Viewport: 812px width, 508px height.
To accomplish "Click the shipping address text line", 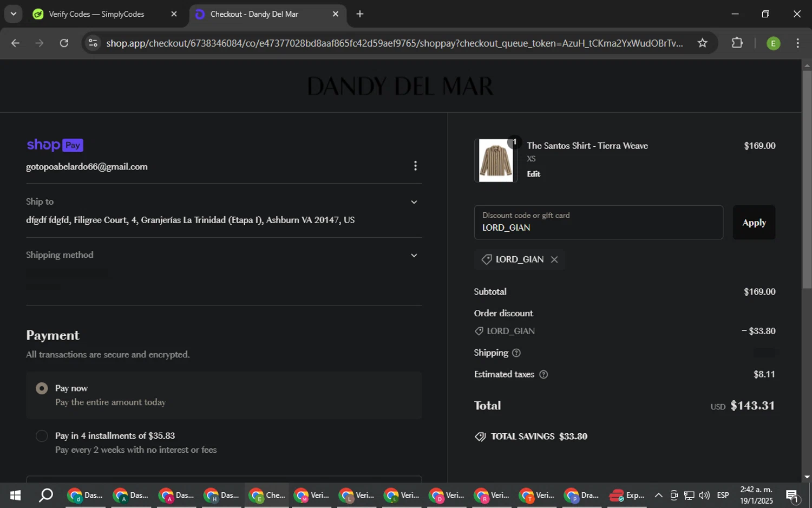I will click(191, 220).
